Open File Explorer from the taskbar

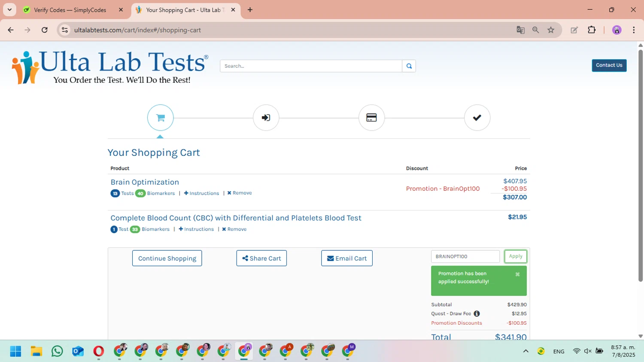[36, 351]
